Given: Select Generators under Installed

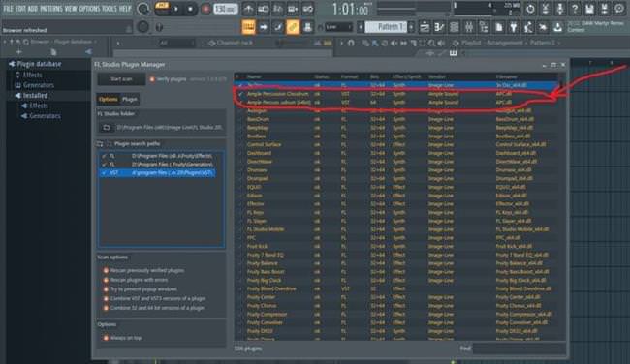Looking at the screenshot, I should 45,116.
